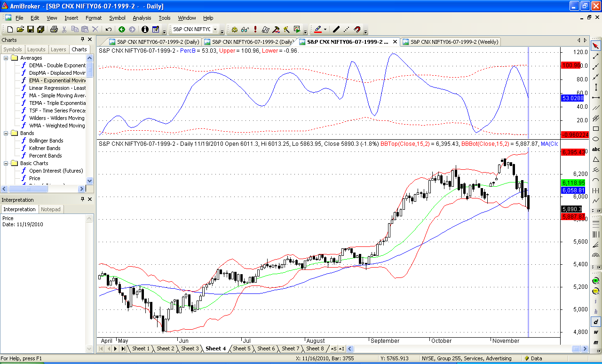Viewport: 602px width, 364px height.
Task: Switch to the Layers panel tab
Action: coord(58,49)
